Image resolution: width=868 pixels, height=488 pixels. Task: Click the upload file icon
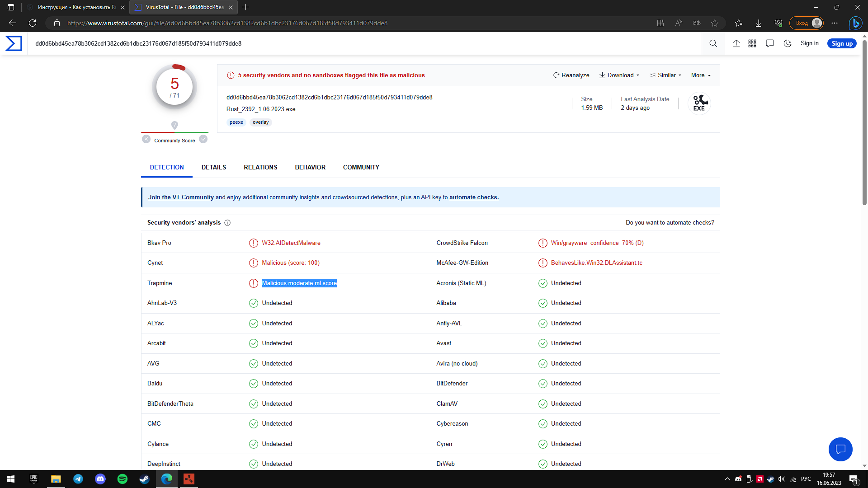tap(736, 43)
